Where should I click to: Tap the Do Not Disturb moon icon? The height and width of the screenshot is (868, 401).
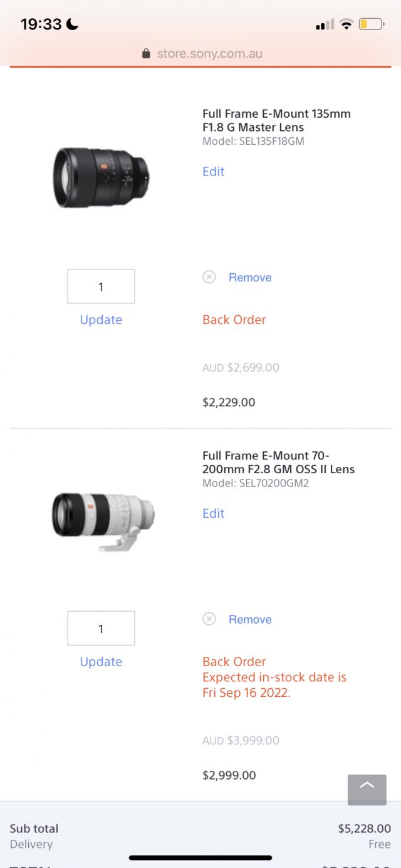pyautogui.click(x=73, y=24)
